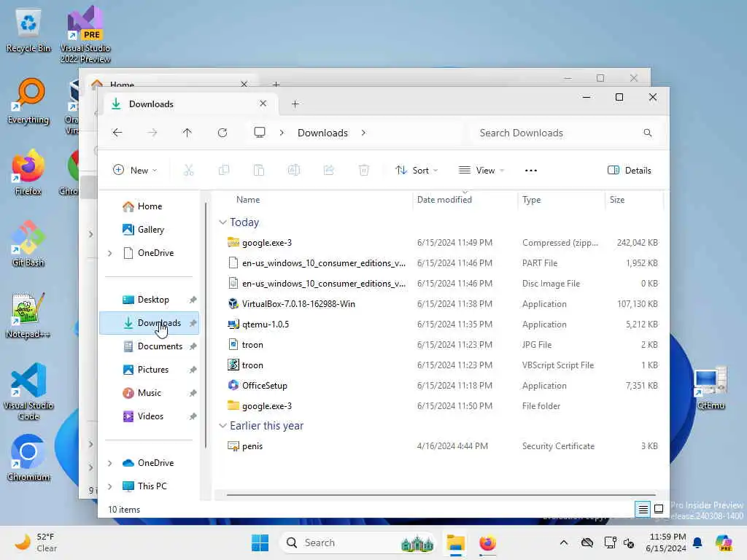Click the Delete trash icon in toolbar
This screenshot has width=747, height=560.
coord(364,170)
